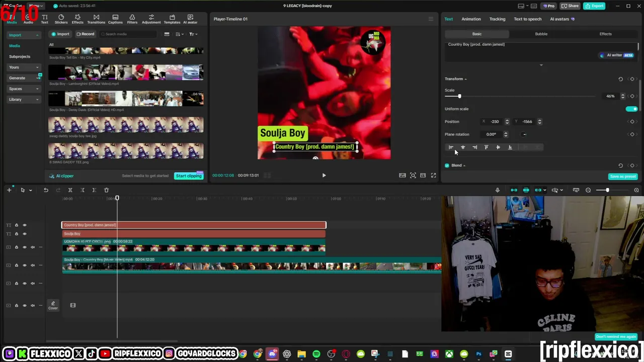The height and width of the screenshot is (362, 644).
Task: Lock the Country Boy text track
Action: [16, 225]
